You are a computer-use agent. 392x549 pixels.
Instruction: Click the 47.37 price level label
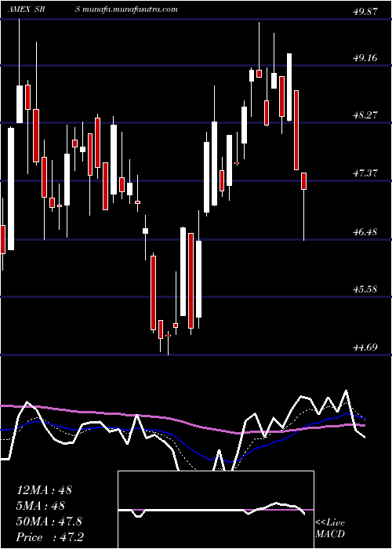coord(365,173)
